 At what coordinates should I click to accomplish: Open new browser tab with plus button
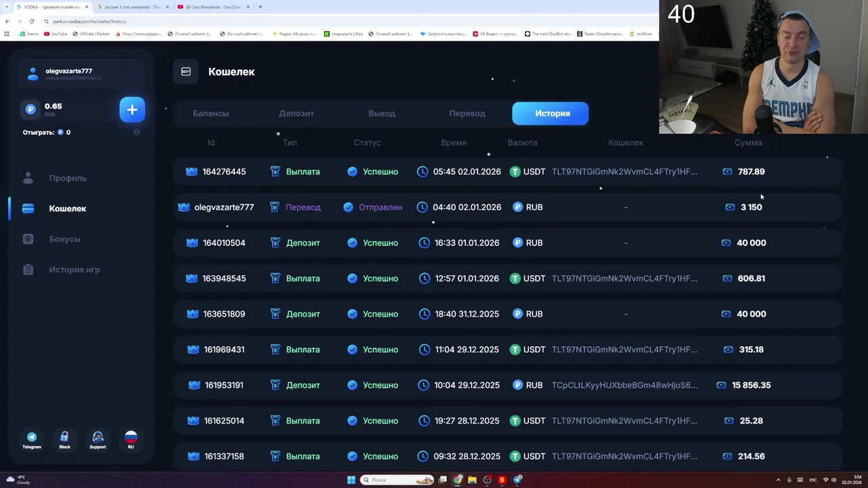point(260,7)
